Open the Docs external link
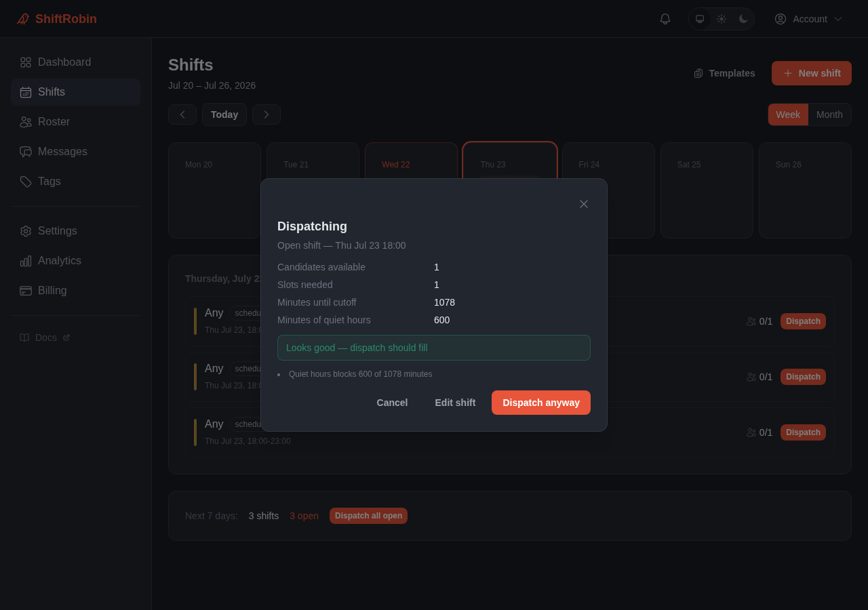 [45, 338]
